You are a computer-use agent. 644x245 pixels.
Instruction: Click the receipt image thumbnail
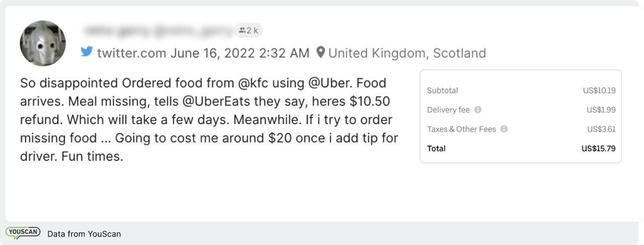(521, 116)
